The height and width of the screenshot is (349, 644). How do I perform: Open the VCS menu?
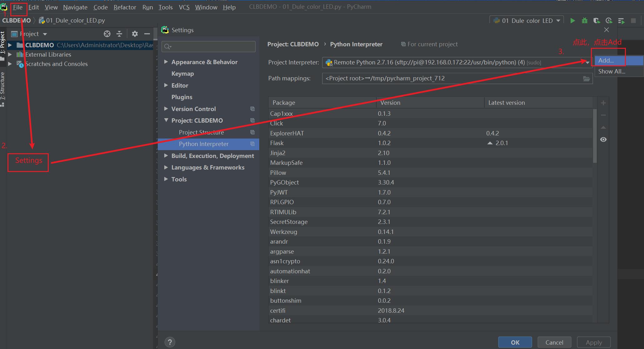(184, 7)
